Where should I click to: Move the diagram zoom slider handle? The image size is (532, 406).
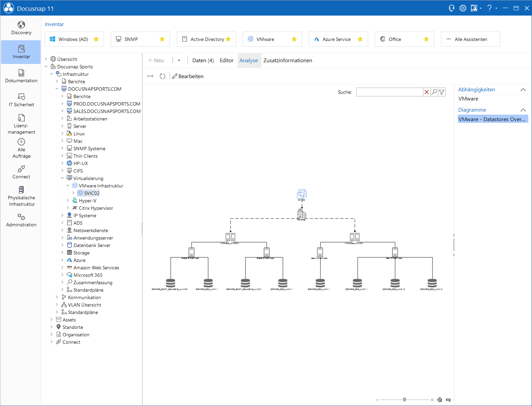(404, 400)
